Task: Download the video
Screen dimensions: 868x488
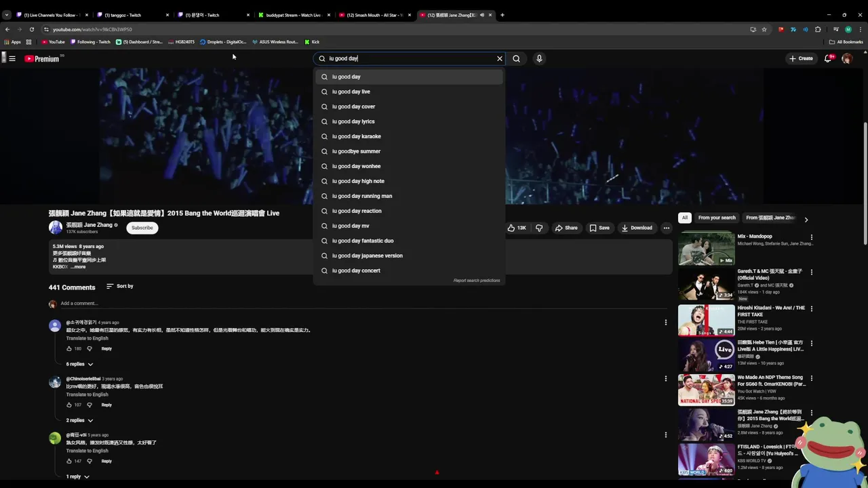Action: [637, 228]
